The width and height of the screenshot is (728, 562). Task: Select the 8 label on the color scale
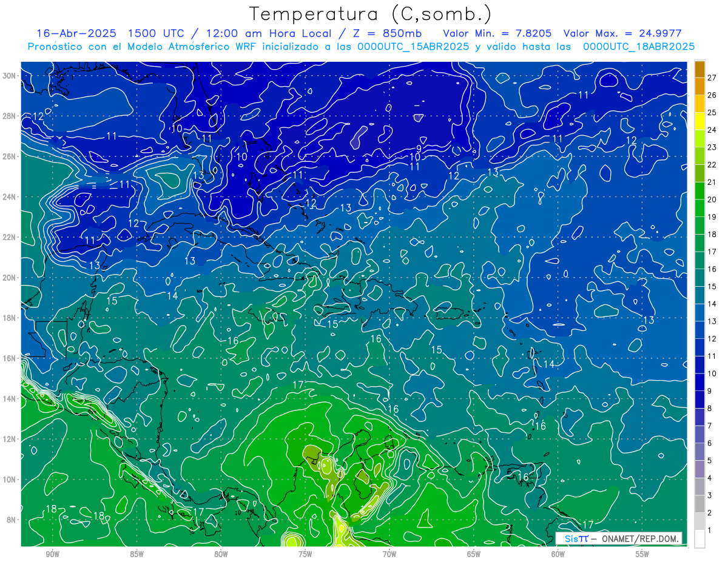[709, 409]
